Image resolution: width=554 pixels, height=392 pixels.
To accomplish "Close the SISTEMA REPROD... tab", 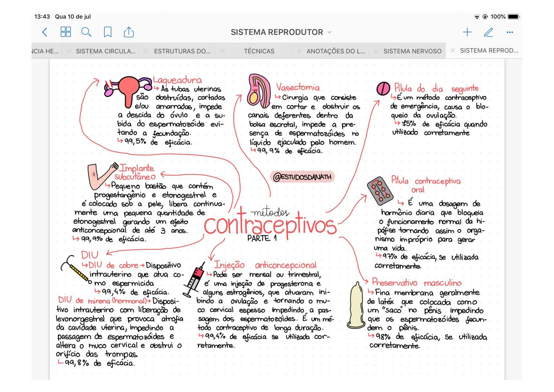I will click(x=452, y=51).
